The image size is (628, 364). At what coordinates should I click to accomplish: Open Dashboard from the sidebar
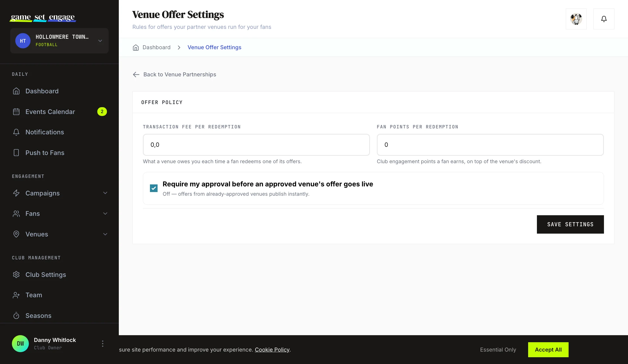tap(59, 91)
